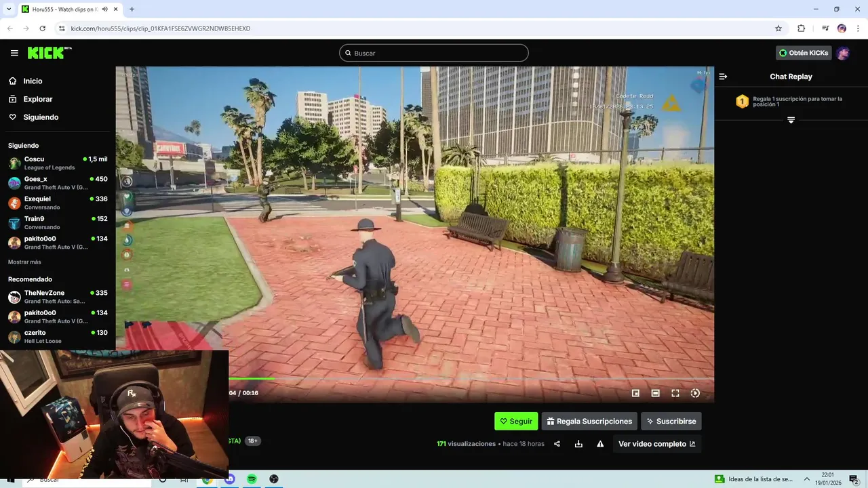The width and height of the screenshot is (868, 488).
Task: Open the hamburger sidebar menu
Action: click(14, 53)
